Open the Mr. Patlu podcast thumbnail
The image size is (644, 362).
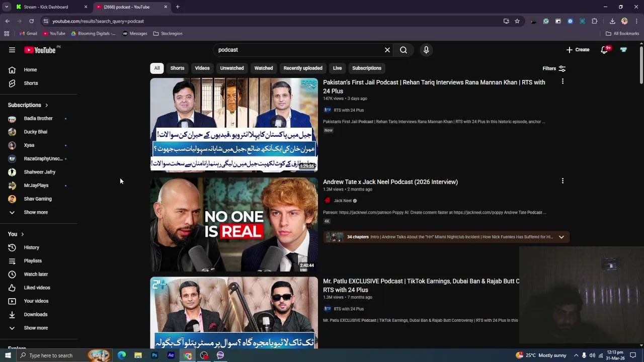click(234, 312)
